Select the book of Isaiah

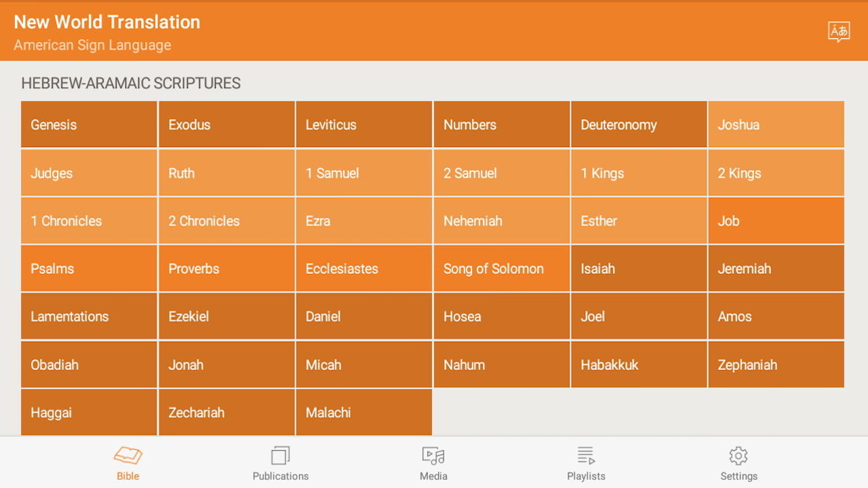pos(639,268)
